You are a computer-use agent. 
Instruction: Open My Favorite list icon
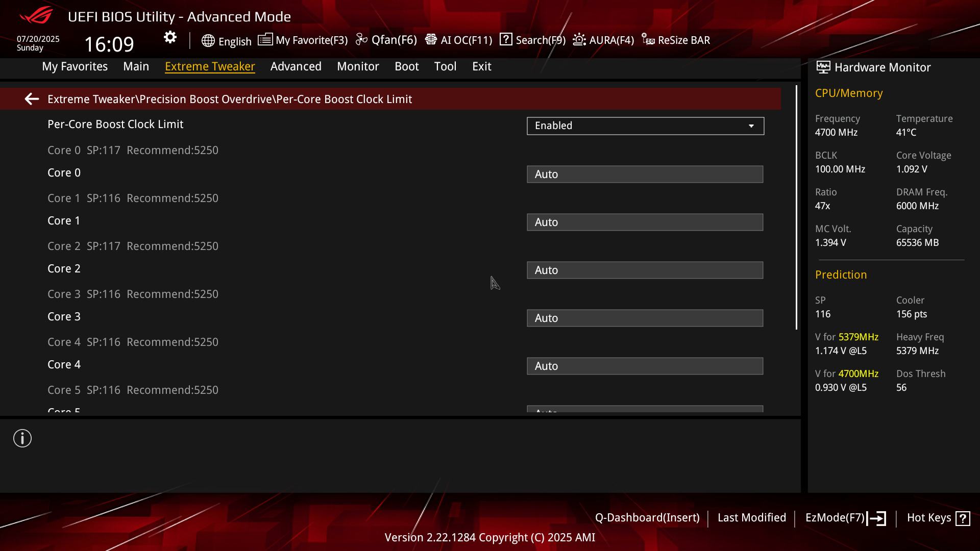(x=265, y=40)
